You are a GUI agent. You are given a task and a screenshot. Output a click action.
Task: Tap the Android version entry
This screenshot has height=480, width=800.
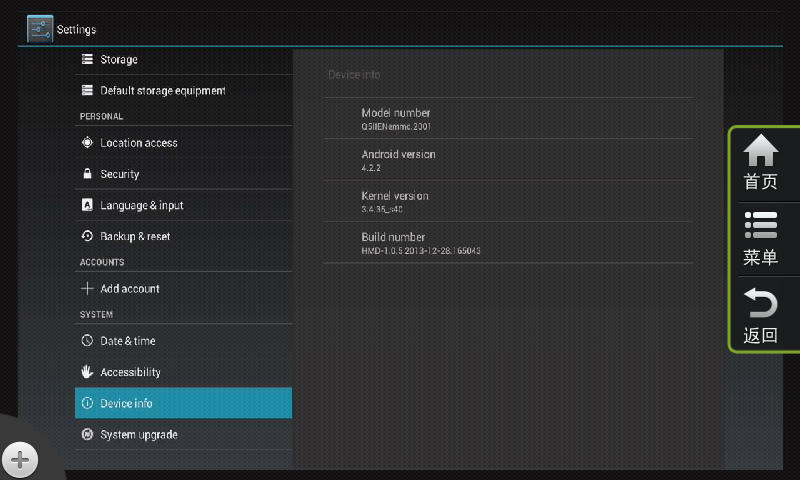507,160
